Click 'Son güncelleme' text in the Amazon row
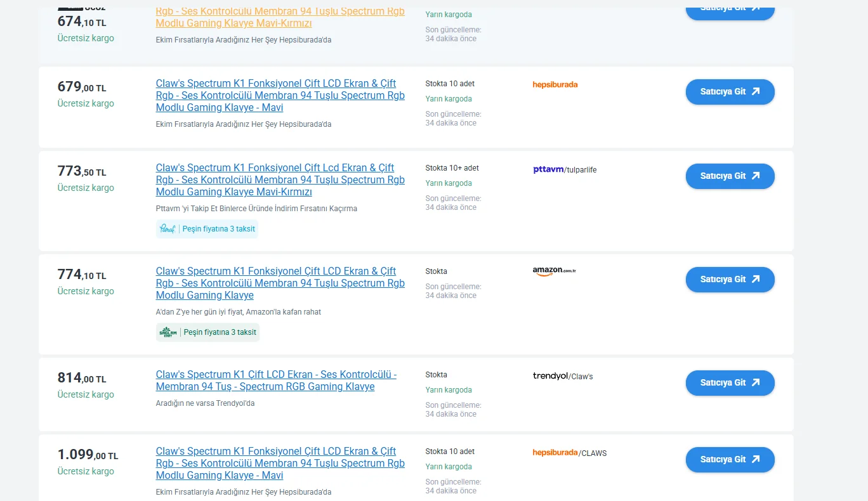This screenshot has width=868, height=501. click(x=453, y=291)
